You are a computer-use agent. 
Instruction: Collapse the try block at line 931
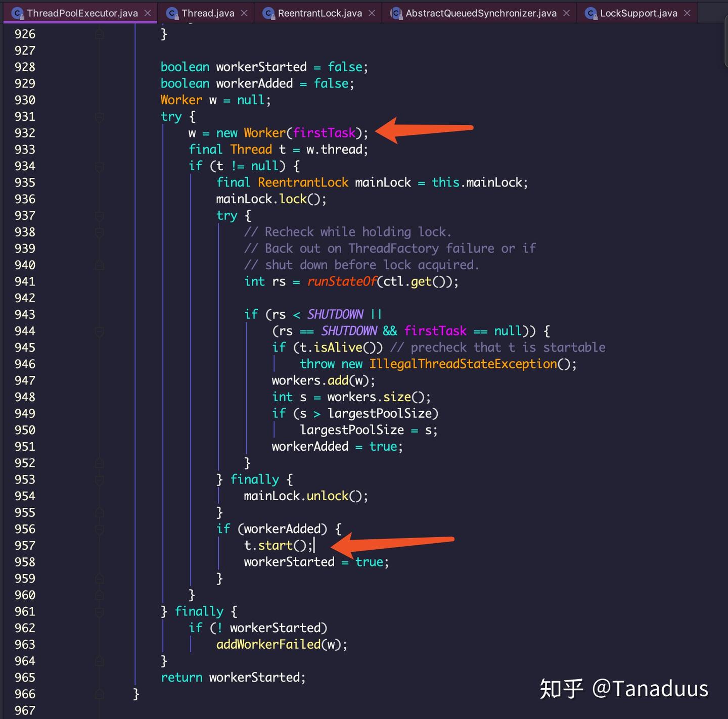[x=100, y=117]
